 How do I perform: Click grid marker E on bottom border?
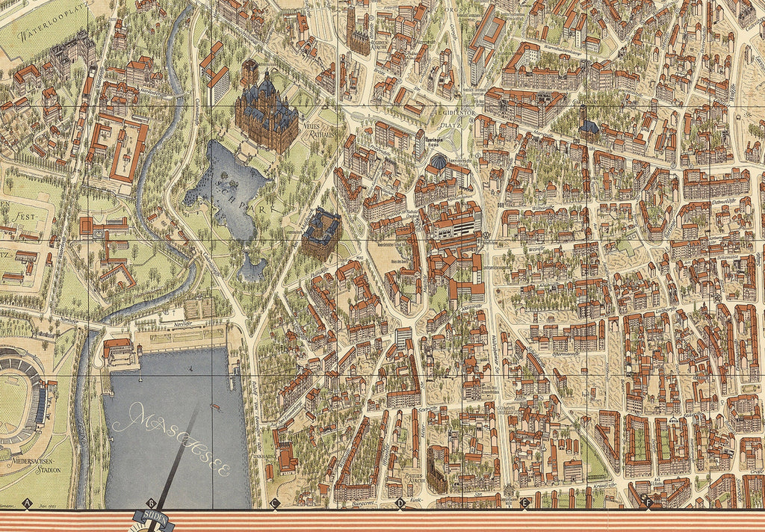click(524, 503)
